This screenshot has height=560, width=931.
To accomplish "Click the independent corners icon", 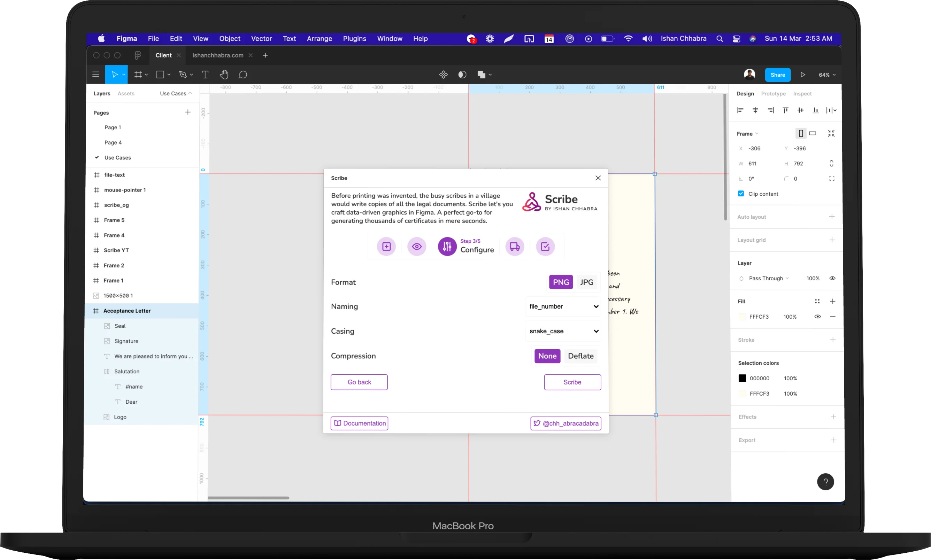I will [x=831, y=179].
